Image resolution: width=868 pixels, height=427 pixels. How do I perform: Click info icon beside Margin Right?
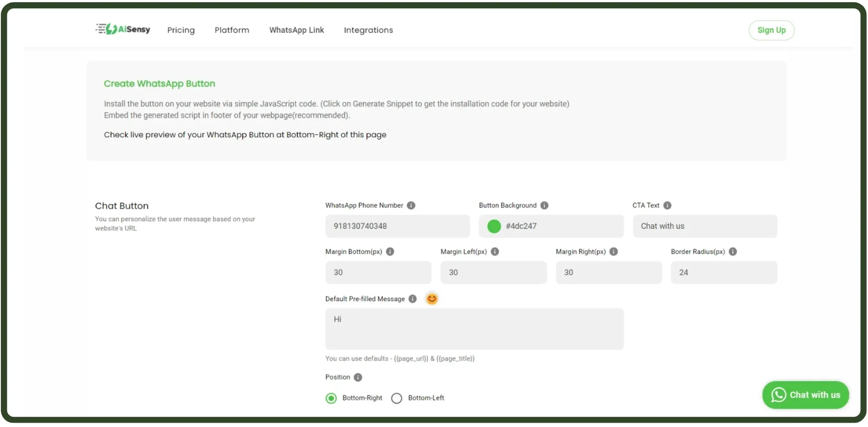[614, 251]
